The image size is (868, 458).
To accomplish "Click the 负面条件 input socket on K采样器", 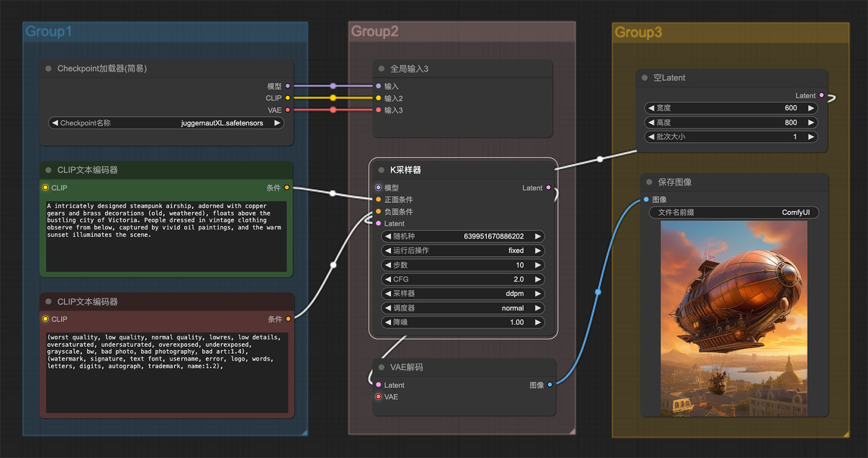I will [x=378, y=212].
